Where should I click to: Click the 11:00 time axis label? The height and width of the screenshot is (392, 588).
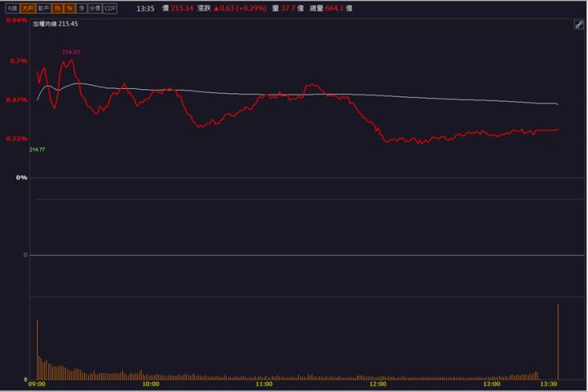(x=264, y=384)
